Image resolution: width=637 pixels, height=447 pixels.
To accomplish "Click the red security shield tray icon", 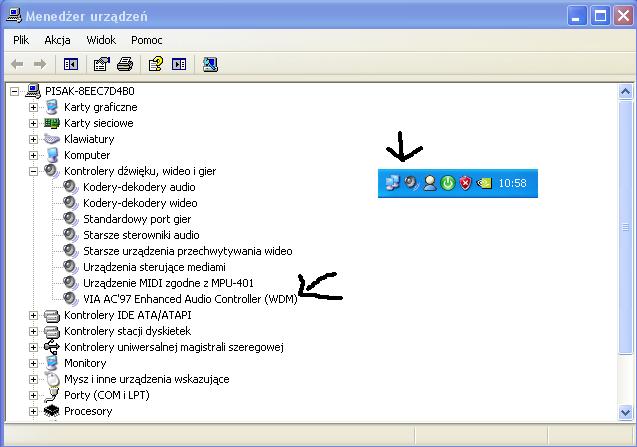I will pos(465,183).
